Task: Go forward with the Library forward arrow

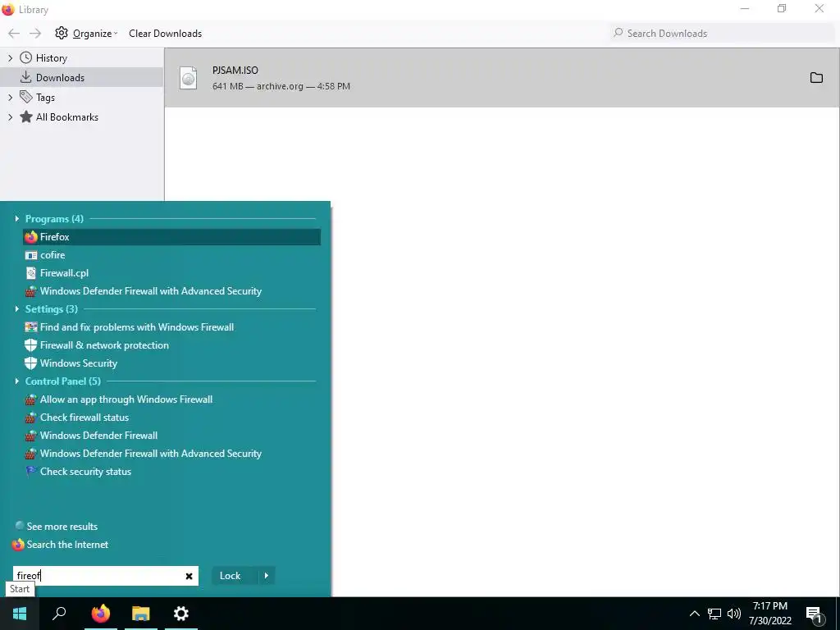Action: (35, 33)
